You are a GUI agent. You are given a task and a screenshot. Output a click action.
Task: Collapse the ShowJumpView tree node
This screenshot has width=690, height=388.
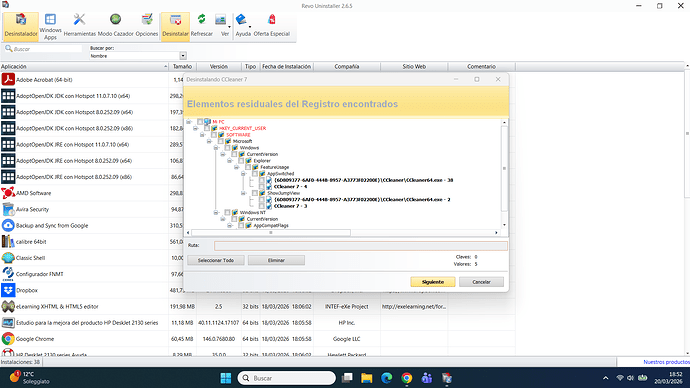click(x=243, y=193)
